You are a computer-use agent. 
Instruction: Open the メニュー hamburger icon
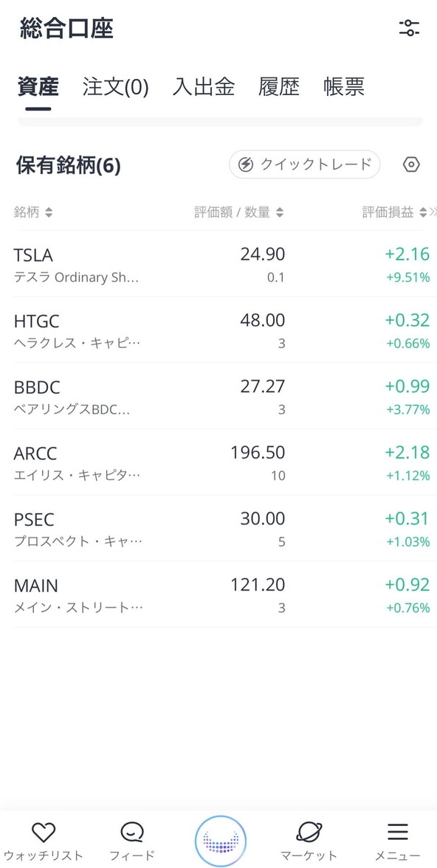(x=397, y=832)
